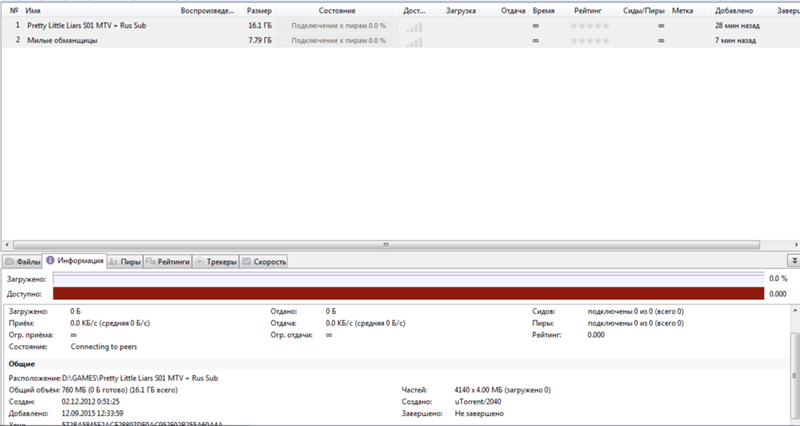The image size is (800, 426).
Task: Click the Сиды/Пиры column header
Action: point(643,10)
